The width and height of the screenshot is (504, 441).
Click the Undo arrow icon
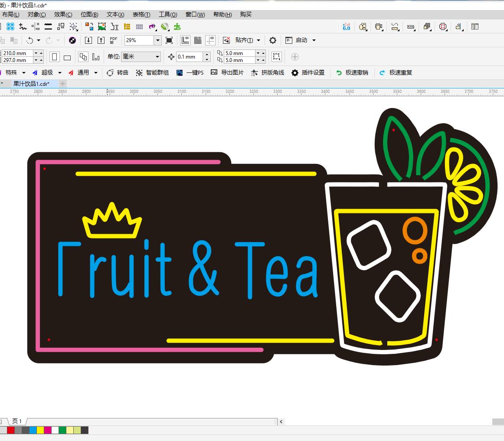coord(30,40)
